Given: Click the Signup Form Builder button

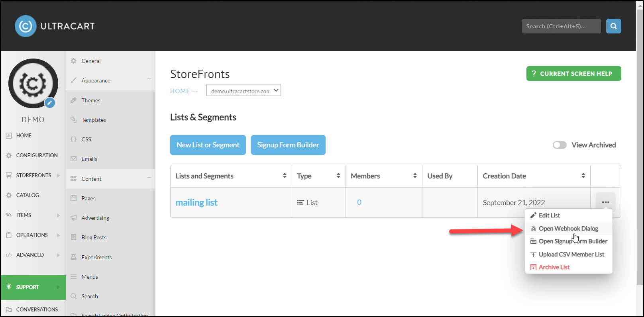Looking at the screenshot, I should [288, 145].
